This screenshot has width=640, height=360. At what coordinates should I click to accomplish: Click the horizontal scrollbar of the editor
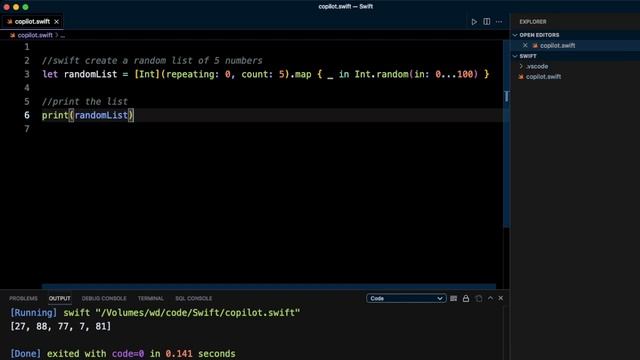pyautogui.click(x=269, y=287)
